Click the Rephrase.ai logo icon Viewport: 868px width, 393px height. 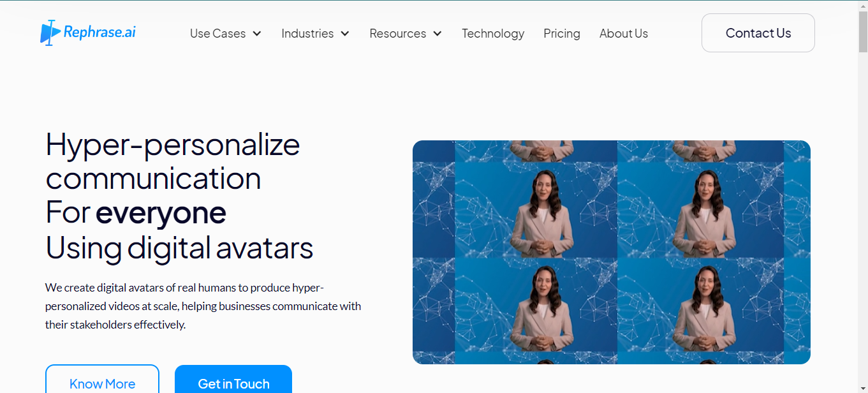pyautogui.click(x=50, y=33)
